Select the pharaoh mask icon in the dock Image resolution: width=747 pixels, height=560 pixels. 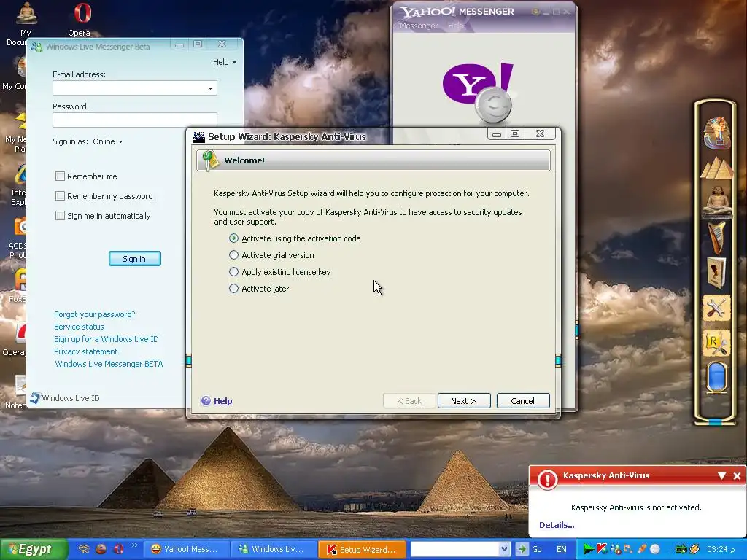tap(716, 132)
